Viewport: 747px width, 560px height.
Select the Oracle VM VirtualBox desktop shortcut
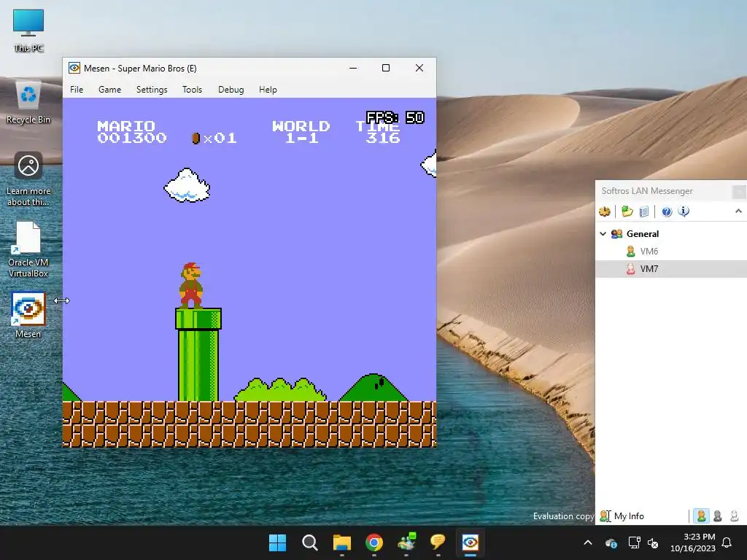click(28, 250)
